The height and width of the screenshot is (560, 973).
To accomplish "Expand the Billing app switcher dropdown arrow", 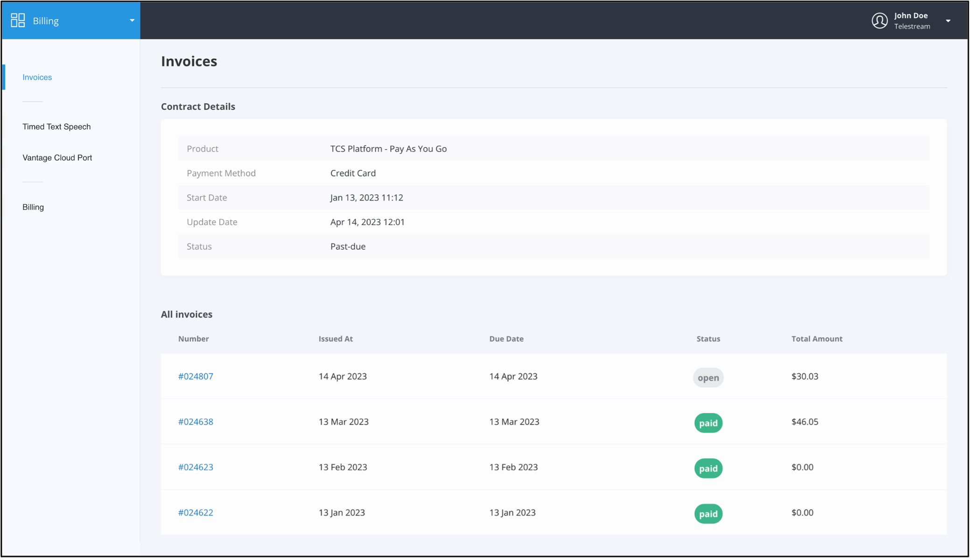I will pos(132,21).
